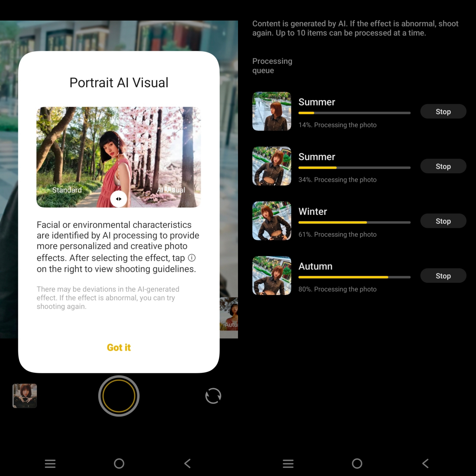Stop the Winter photo processing
The height and width of the screenshot is (476, 476).
pyautogui.click(x=443, y=221)
